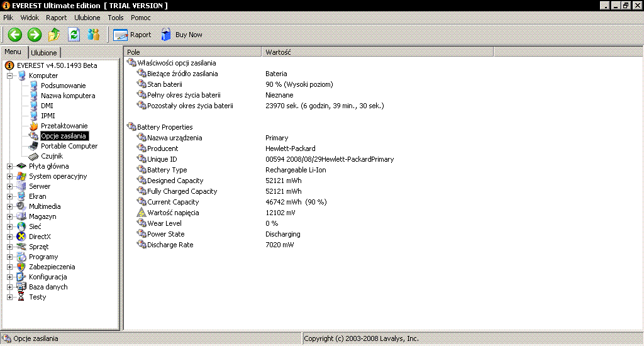The image size is (644, 346).
Task: Click the Płyta główna motherboard icon
Action: coord(21,166)
